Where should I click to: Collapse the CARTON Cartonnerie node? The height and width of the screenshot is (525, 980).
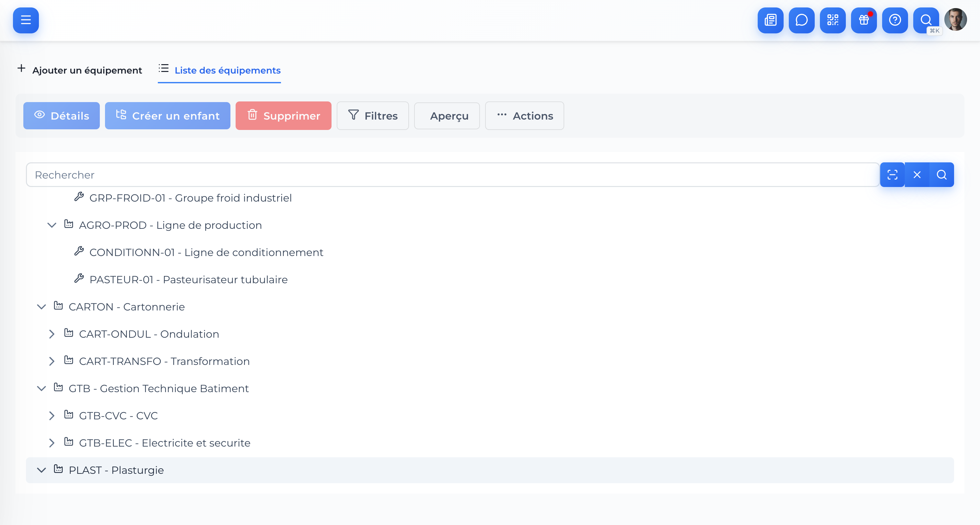(x=41, y=307)
